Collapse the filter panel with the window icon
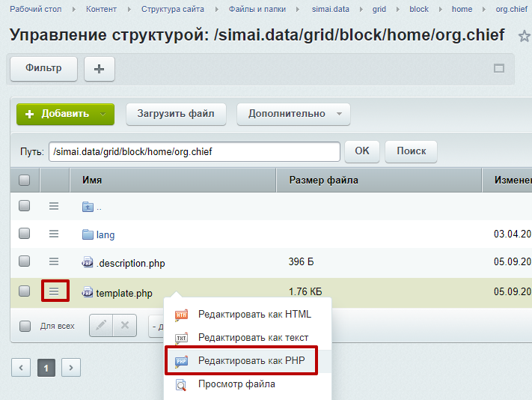Screen dimensions: 532x400 (x=499, y=68)
